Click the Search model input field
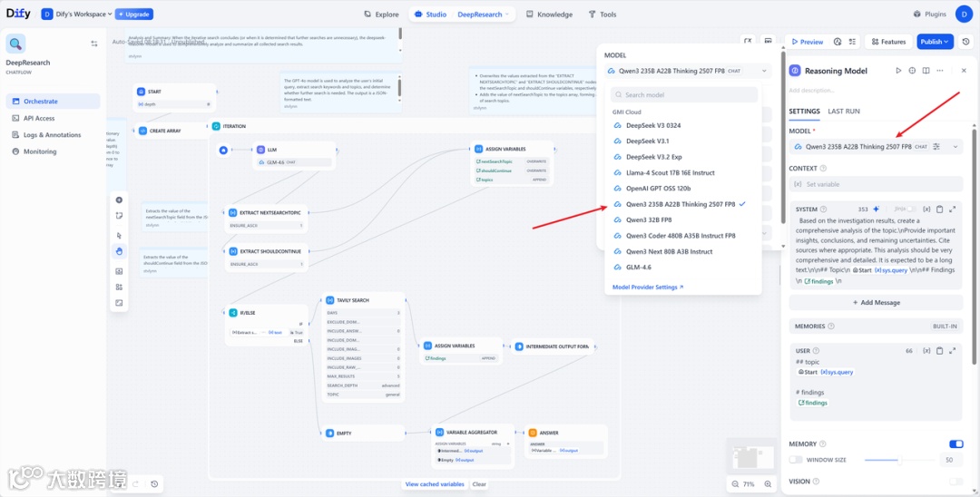This screenshot has height=497, width=980. 684,95
